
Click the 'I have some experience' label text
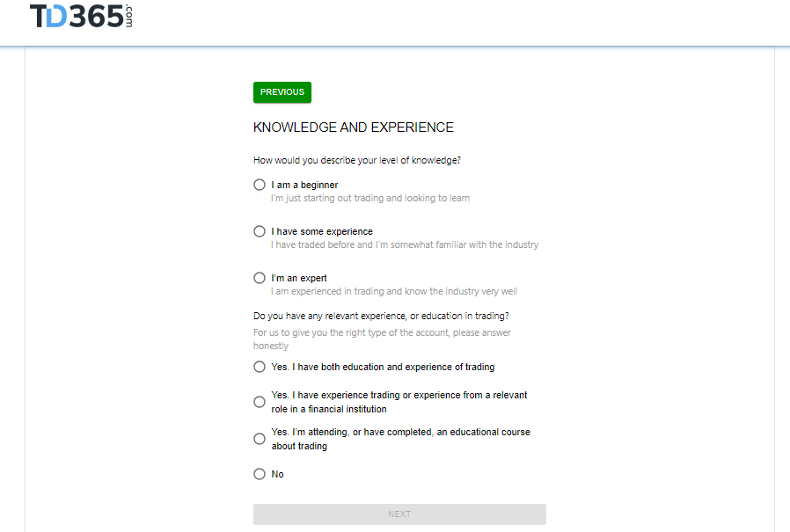[x=322, y=231]
